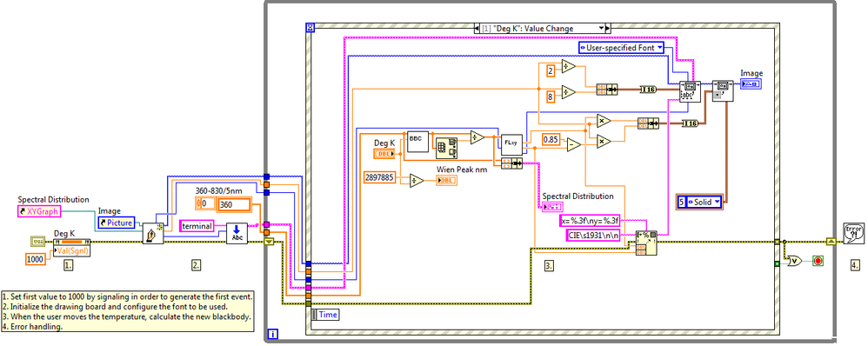Select the subtract node after 0.85
The height and width of the screenshot is (346, 868).
click(x=574, y=144)
